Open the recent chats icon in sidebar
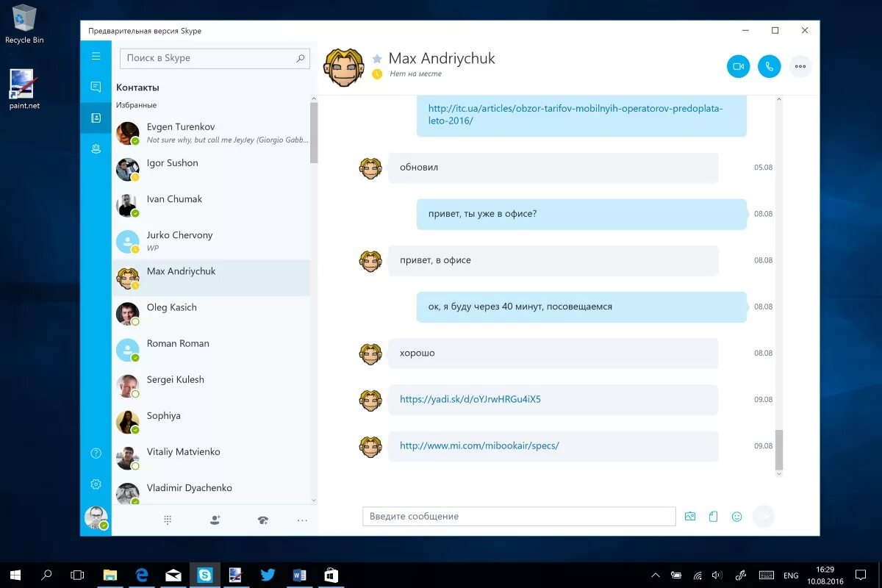The height and width of the screenshot is (588, 882). 96,87
